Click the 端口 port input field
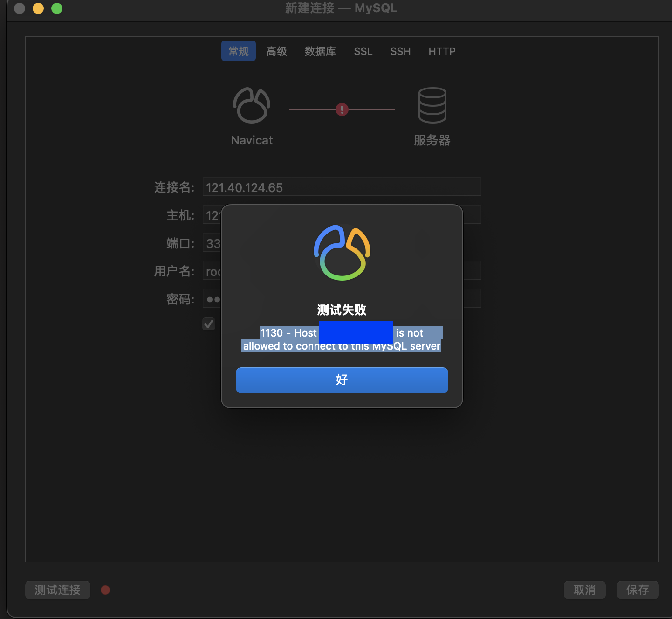 pos(212,243)
